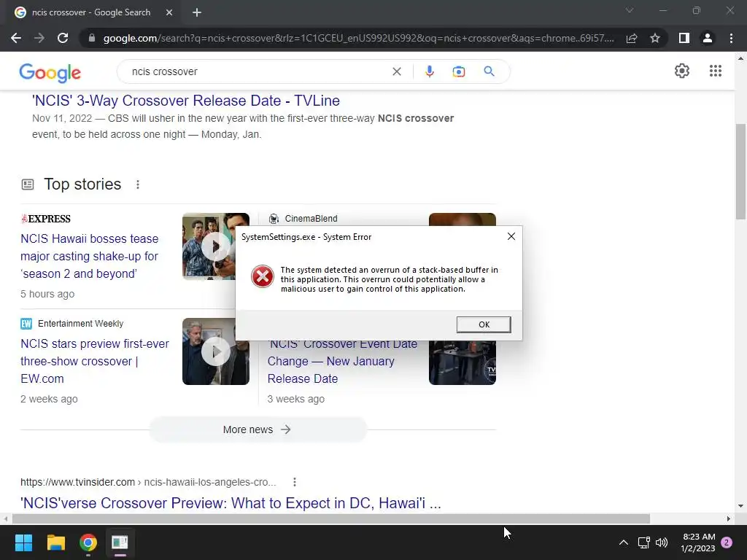This screenshot has height=560, width=747.
Task: Select the ncis crossover Google Search tab
Action: 90,12
